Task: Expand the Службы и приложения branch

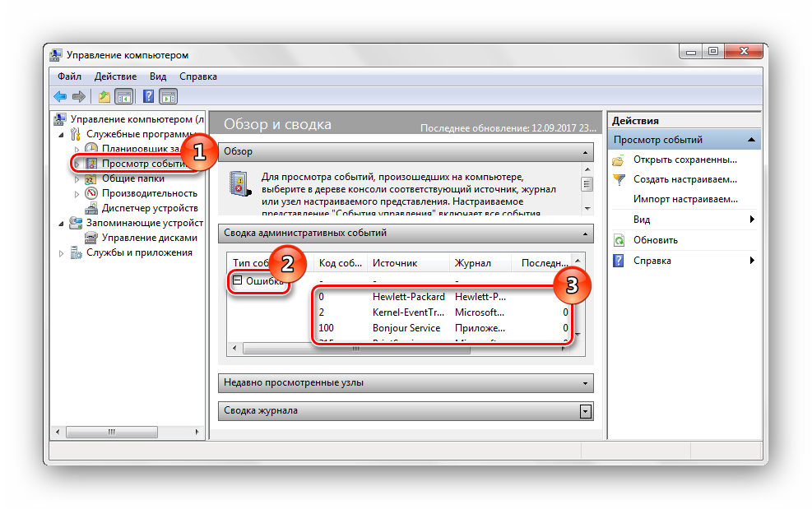Action: (x=61, y=253)
